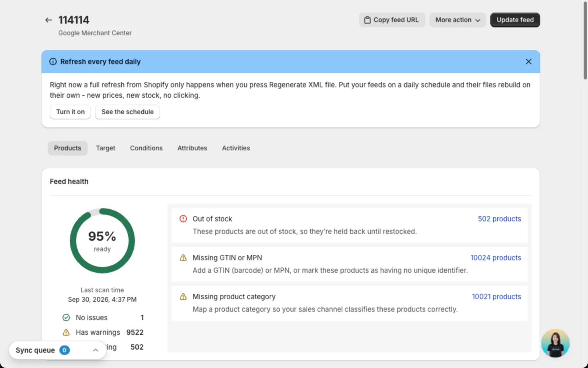This screenshot has width=588, height=368.
Task: Click the Update feed button
Action: tap(515, 20)
